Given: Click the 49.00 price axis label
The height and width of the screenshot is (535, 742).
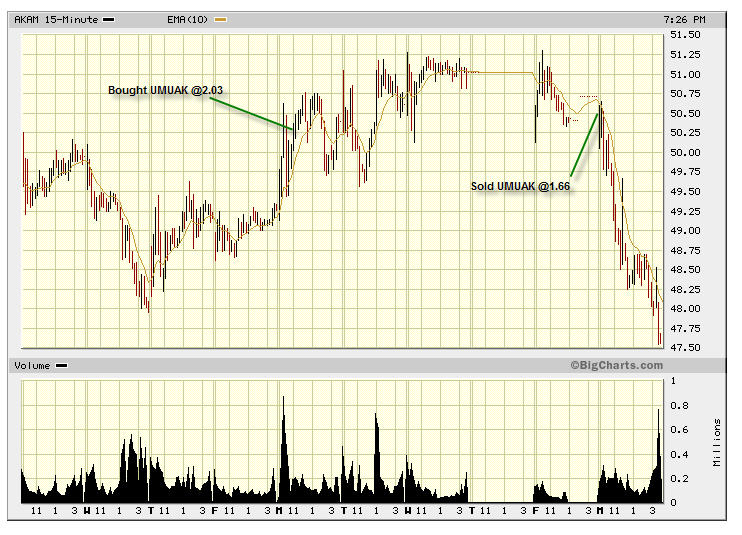Looking at the screenshot, I should [x=685, y=231].
